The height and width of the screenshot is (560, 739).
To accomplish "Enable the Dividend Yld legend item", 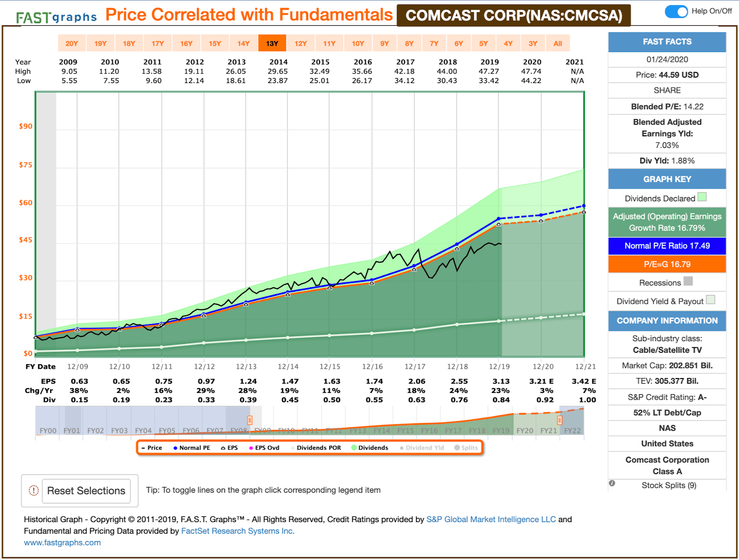I will click(x=422, y=448).
